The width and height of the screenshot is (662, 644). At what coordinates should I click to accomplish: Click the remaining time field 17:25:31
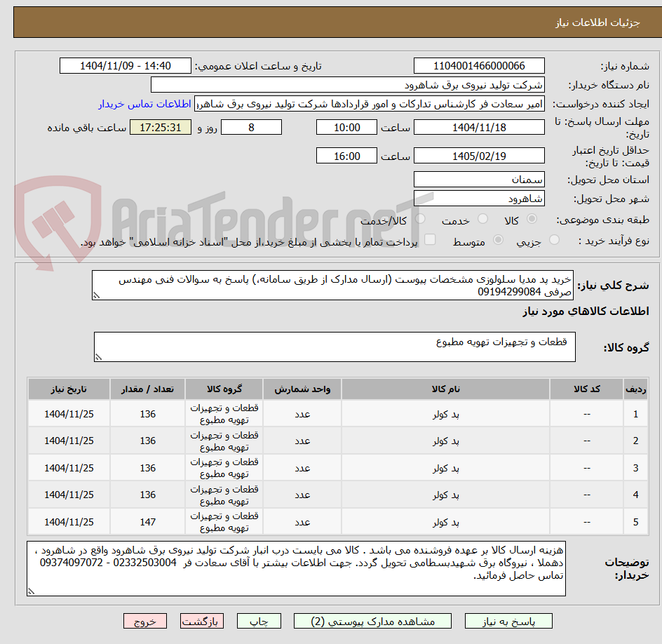(x=161, y=127)
